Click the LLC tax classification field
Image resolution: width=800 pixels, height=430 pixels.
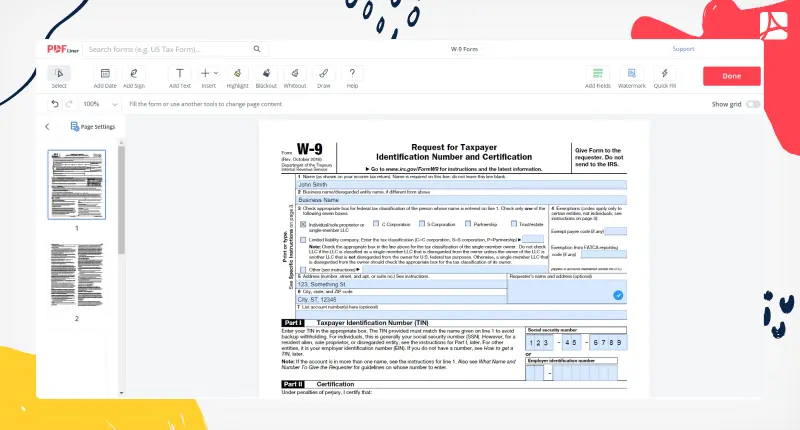[533, 239]
